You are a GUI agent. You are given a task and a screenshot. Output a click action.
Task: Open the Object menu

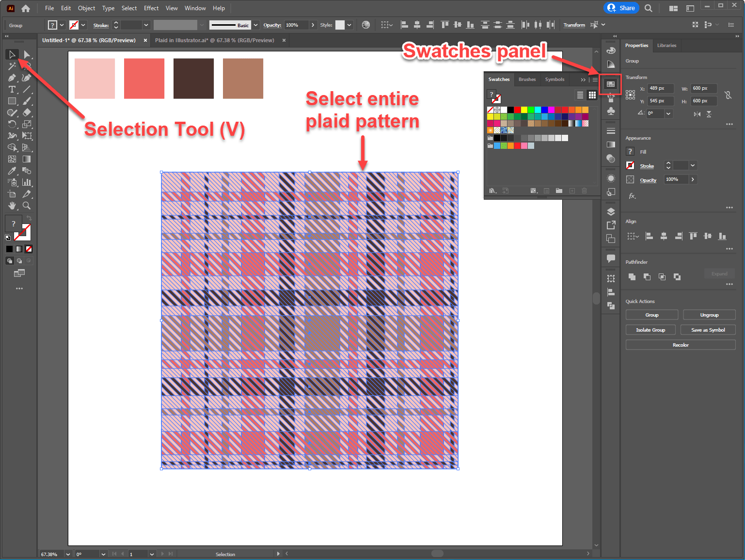tap(87, 8)
